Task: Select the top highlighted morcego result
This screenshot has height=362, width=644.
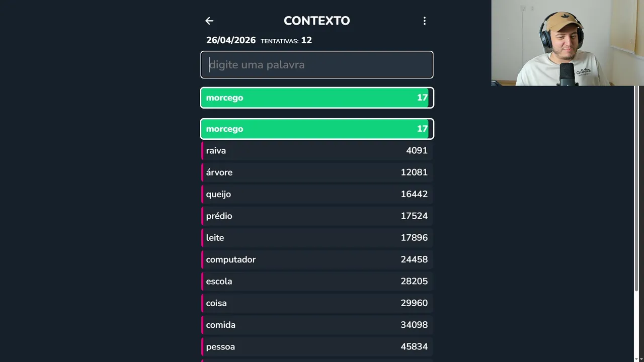Action: pyautogui.click(x=317, y=98)
